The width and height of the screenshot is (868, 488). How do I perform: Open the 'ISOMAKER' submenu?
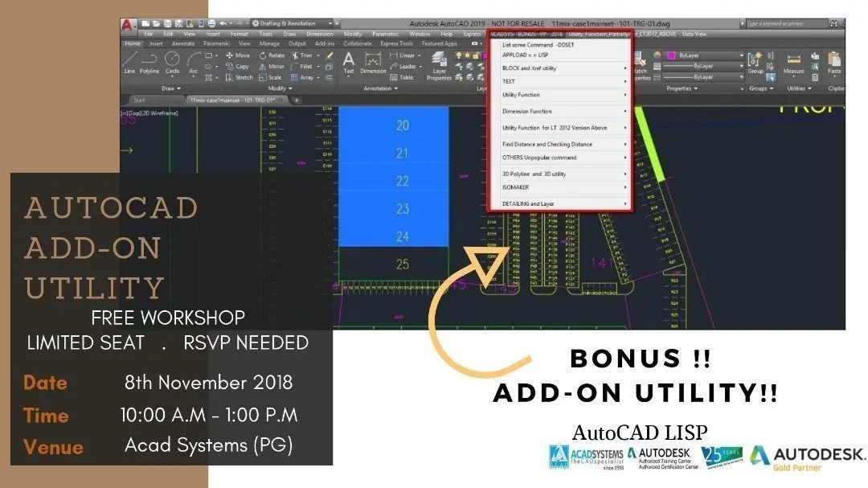point(560,187)
